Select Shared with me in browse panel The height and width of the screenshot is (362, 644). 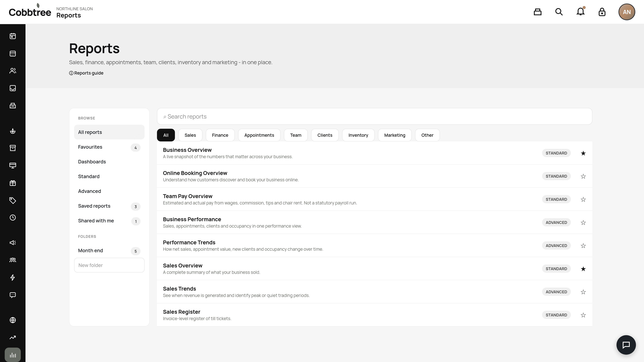109,221
